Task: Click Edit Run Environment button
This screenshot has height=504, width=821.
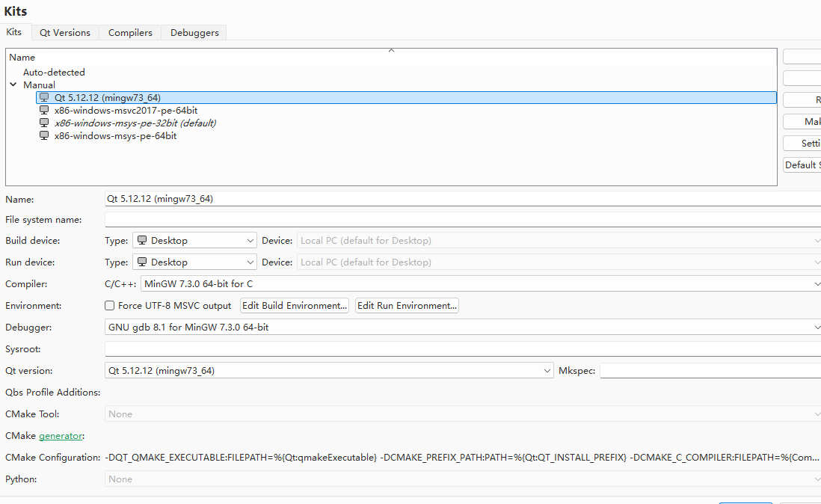Action: [x=407, y=306]
